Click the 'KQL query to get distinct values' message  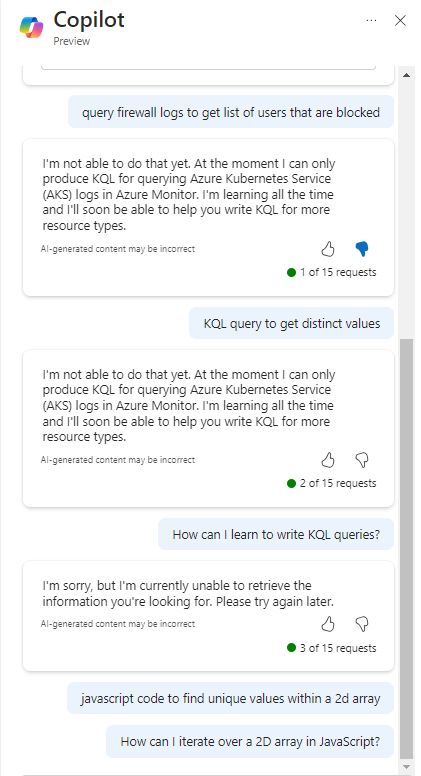click(x=291, y=324)
